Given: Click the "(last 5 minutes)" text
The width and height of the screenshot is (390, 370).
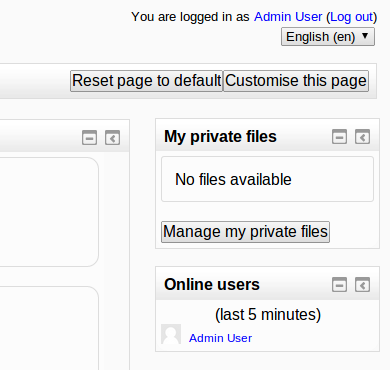Looking at the screenshot, I should coord(268,314).
